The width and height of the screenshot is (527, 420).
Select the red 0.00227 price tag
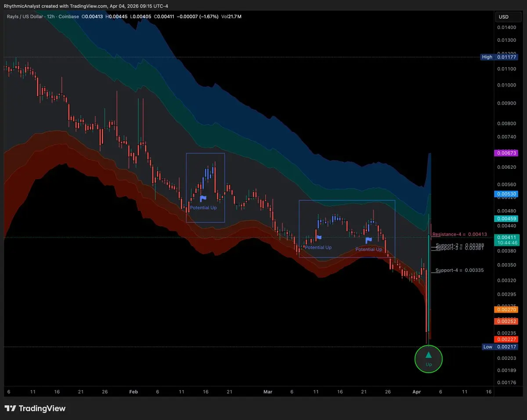[x=506, y=339]
